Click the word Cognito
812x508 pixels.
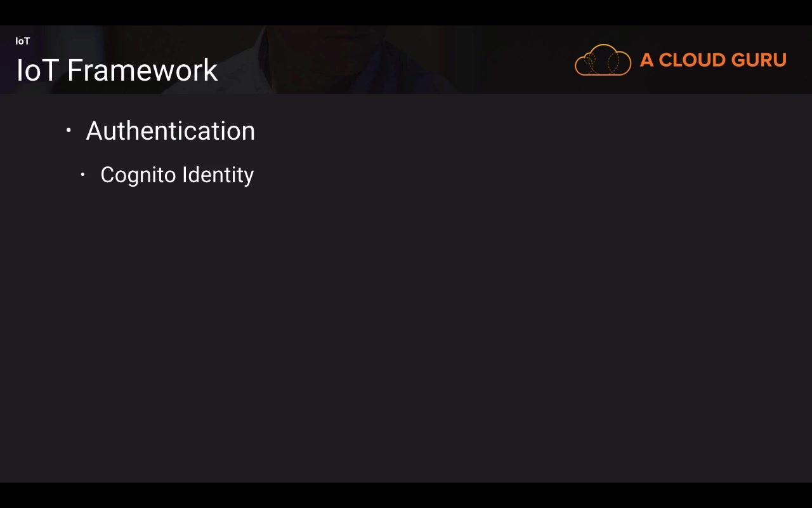pos(138,175)
